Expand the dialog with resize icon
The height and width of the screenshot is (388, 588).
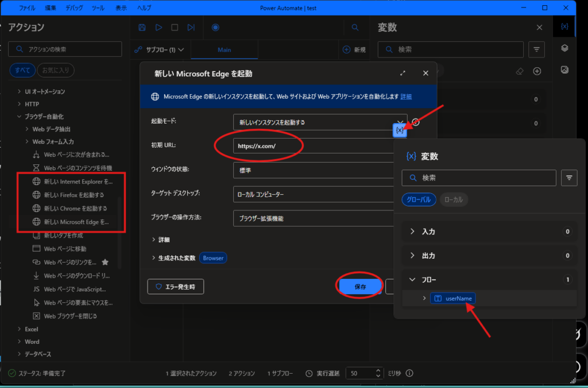(403, 73)
